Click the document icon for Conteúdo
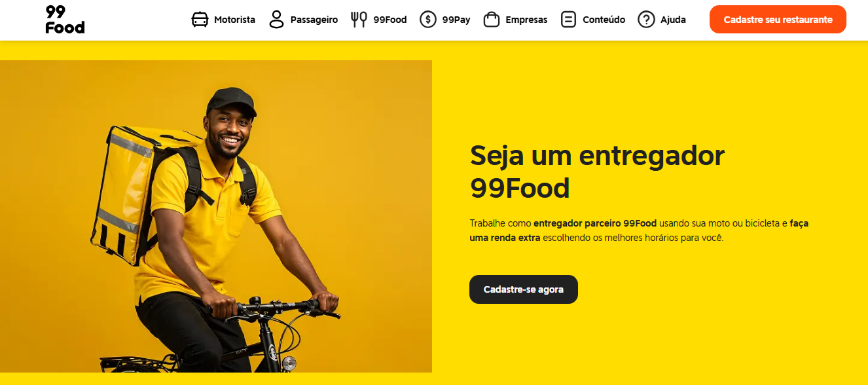This screenshot has height=385, width=868. click(568, 20)
